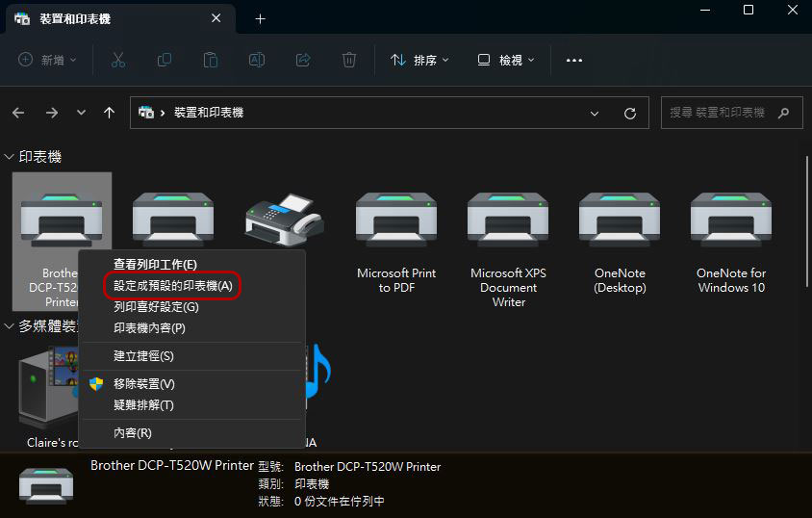Go back with the left arrow
812x518 pixels.
(x=18, y=113)
